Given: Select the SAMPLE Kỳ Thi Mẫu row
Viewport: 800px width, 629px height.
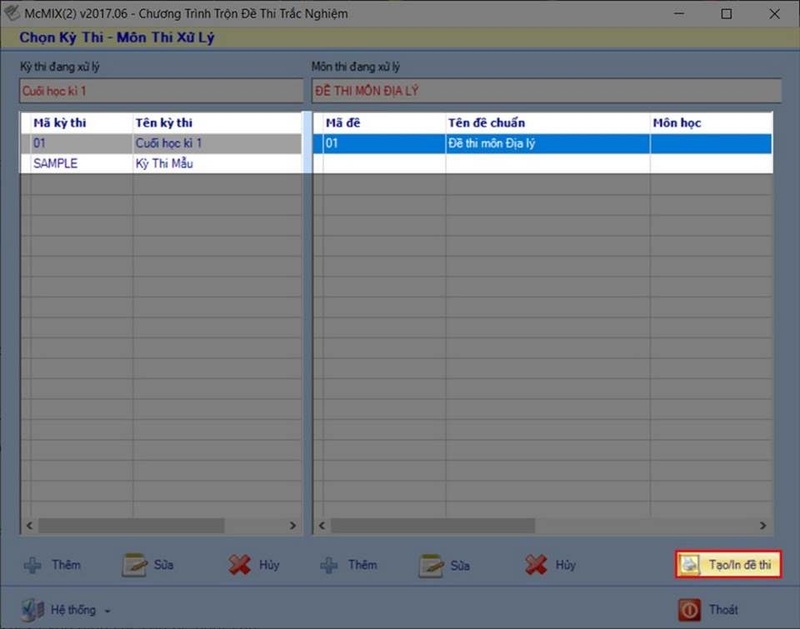Looking at the screenshot, I should coord(161,164).
